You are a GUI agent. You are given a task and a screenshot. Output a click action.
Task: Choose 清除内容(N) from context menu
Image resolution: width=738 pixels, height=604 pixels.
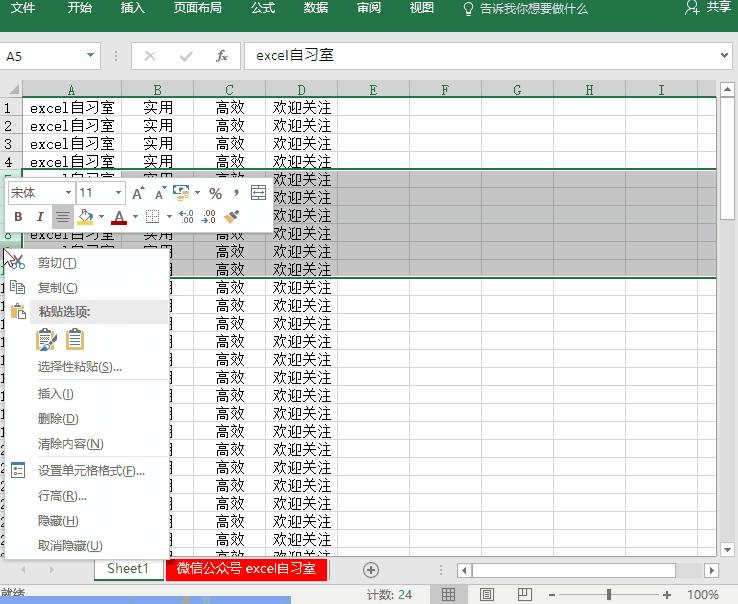[87, 443]
